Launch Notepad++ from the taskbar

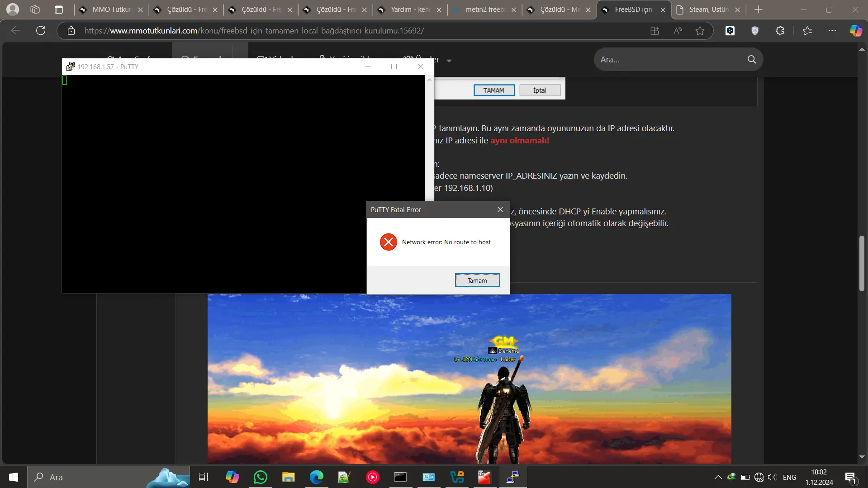point(344,477)
